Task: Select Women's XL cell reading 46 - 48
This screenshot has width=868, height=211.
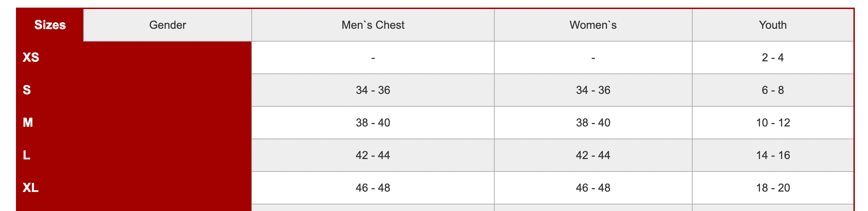Action: click(x=593, y=188)
